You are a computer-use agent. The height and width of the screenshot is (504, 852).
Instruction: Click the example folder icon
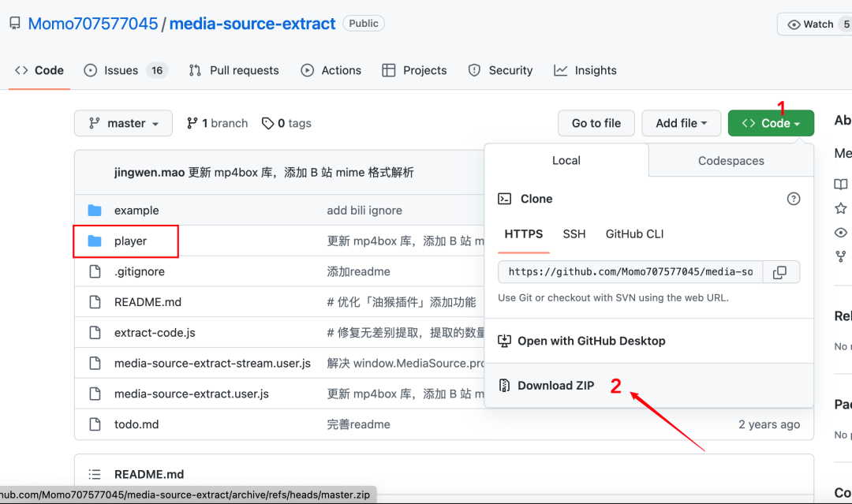[95, 210]
